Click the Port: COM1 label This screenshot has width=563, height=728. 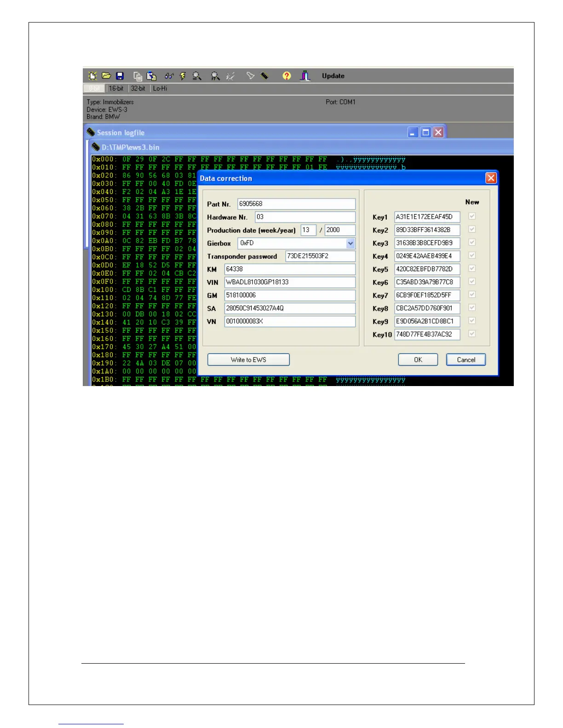point(340,102)
